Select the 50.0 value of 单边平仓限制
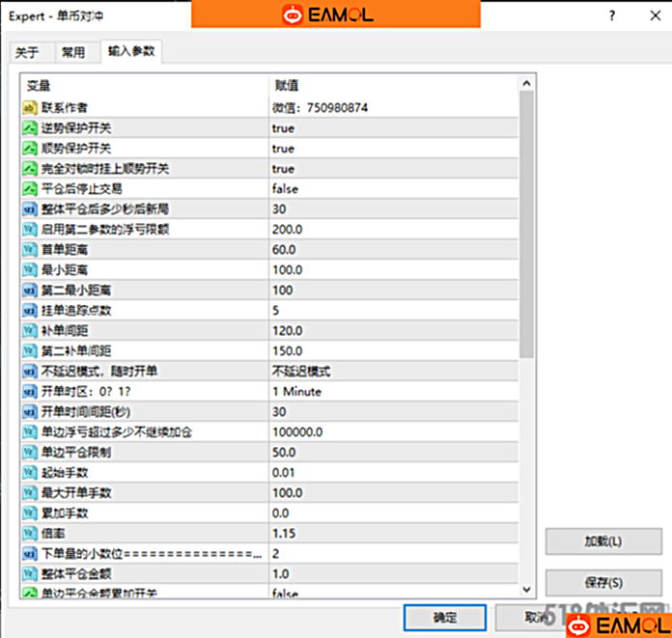Viewport: 672px width, 638px height. [393, 453]
